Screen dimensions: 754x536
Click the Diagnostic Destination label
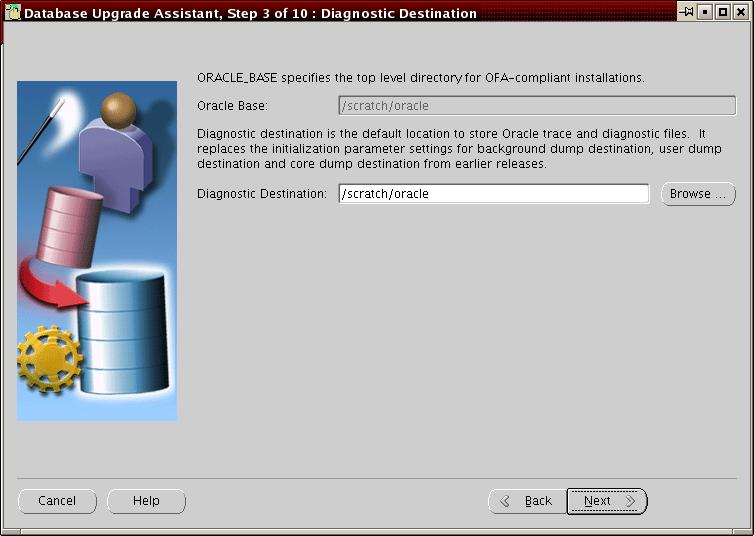point(262,194)
